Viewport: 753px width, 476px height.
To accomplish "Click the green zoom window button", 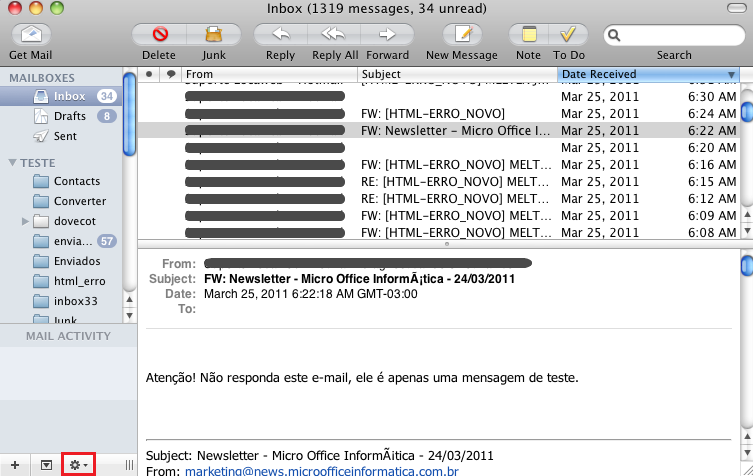I will point(57,8).
